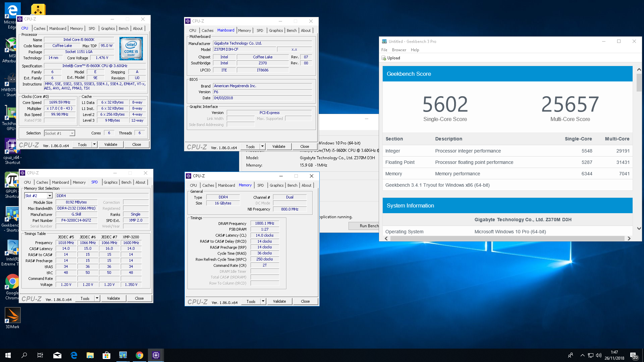Click DRAM Frequency 1800.1 MHz value
The image size is (644, 362).
point(264,223)
